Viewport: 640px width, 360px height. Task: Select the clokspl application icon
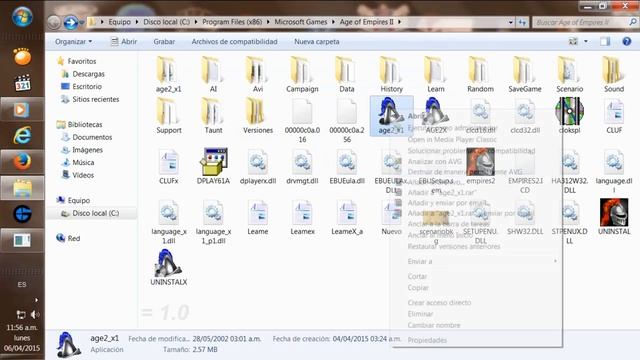[x=569, y=116]
